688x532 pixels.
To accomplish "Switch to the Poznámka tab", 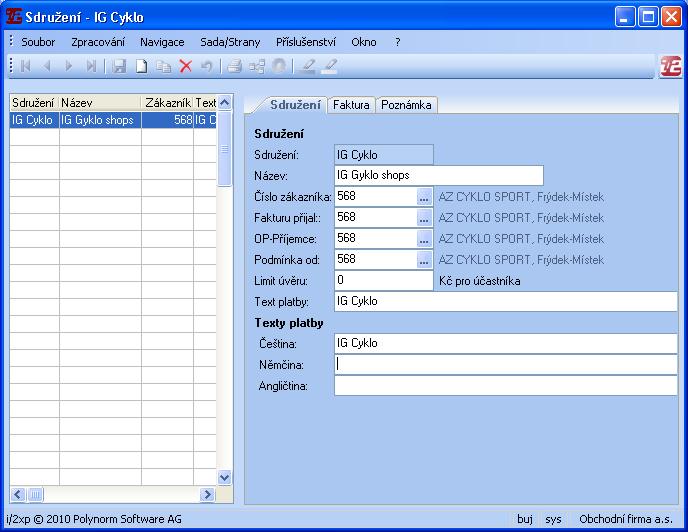I will tap(406, 105).
